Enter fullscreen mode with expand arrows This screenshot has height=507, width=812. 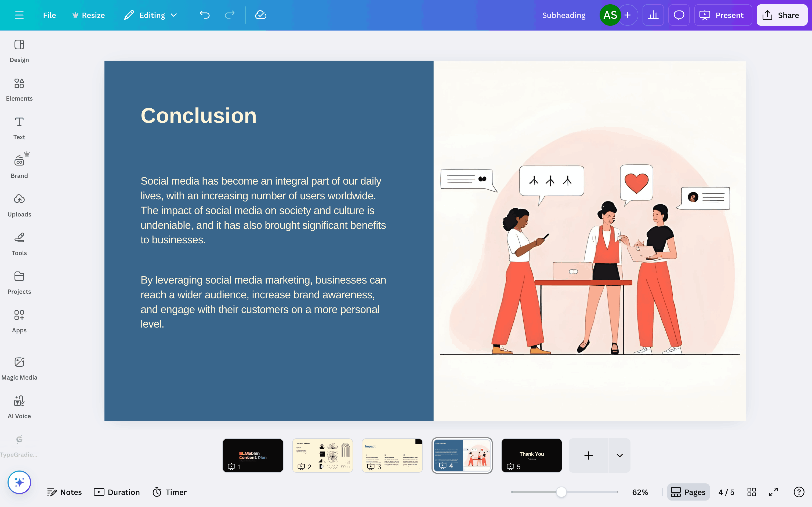tap(773, 492)
